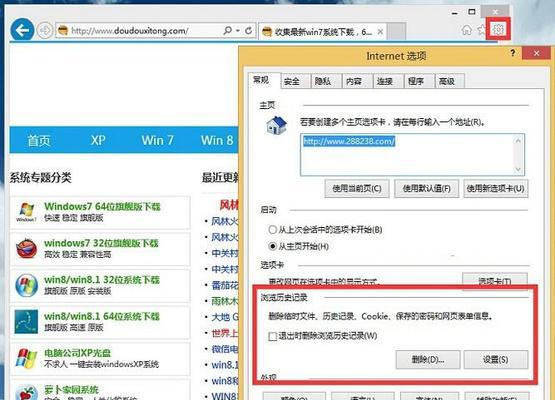Click the 选项卡(T) button

click(x=495, y=281)
